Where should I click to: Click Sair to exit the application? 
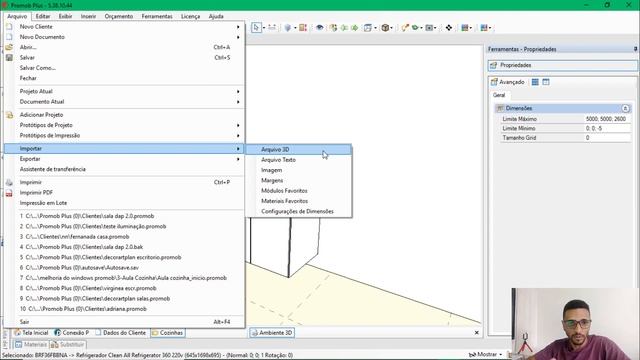124,322
